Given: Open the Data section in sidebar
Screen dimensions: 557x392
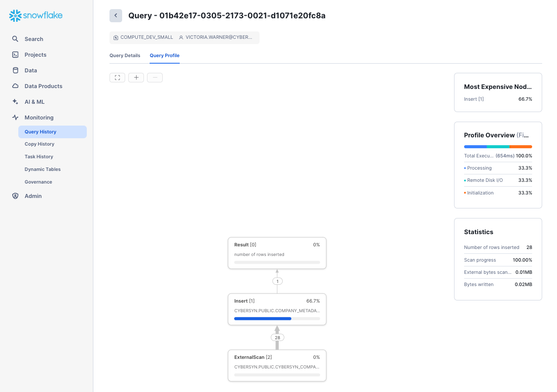Looking at the screenshot, I should tap(31, 71).
